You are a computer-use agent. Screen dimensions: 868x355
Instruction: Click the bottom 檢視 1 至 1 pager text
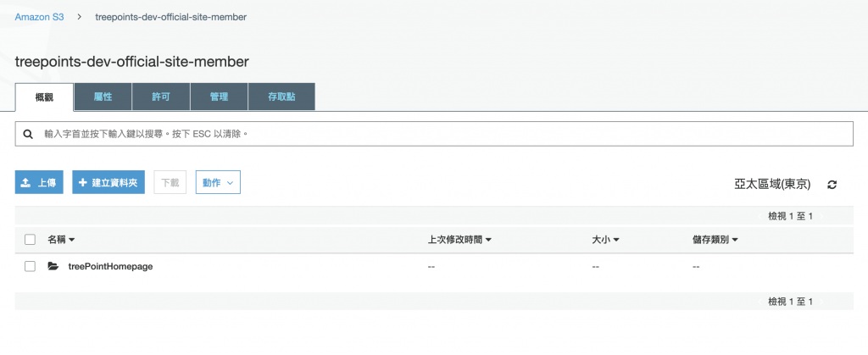pyautogui.click(x=791, y=302)
